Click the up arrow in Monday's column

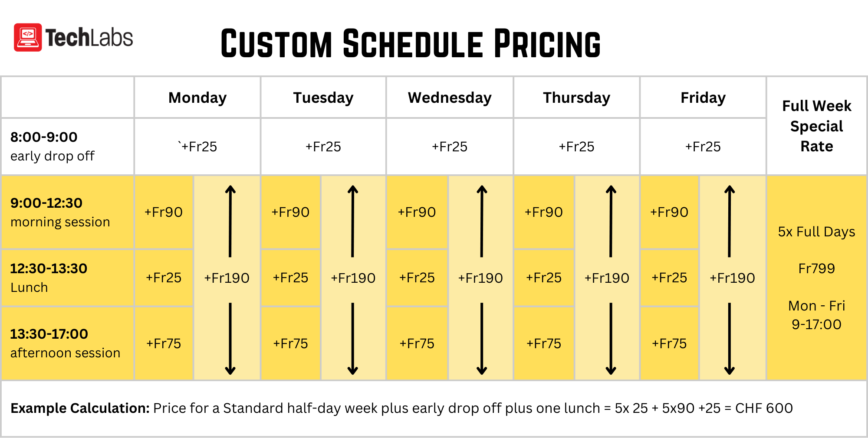point(230,221)
